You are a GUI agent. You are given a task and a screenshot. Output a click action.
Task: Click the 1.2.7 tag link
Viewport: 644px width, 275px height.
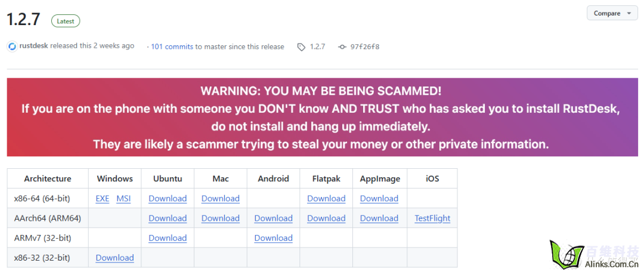317,47
